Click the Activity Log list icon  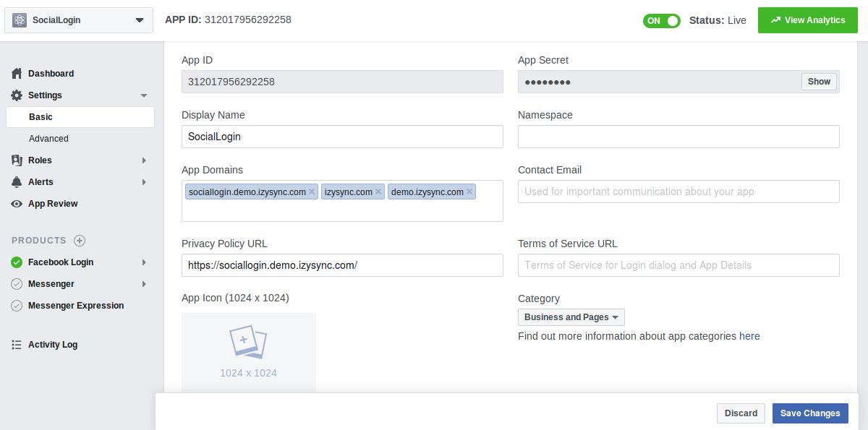[x=17, y=345]
